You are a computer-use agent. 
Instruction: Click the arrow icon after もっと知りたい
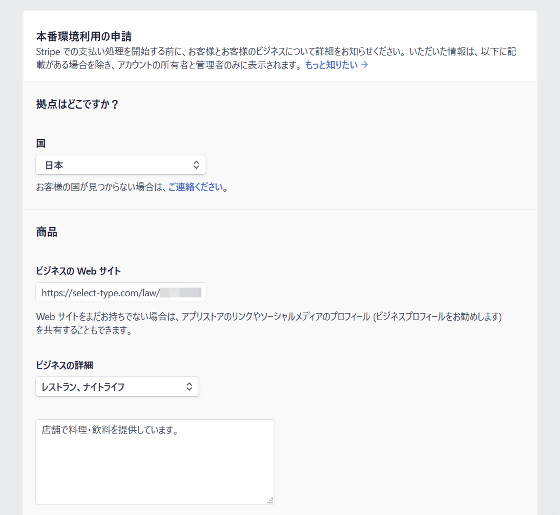[x=364, y=65]
